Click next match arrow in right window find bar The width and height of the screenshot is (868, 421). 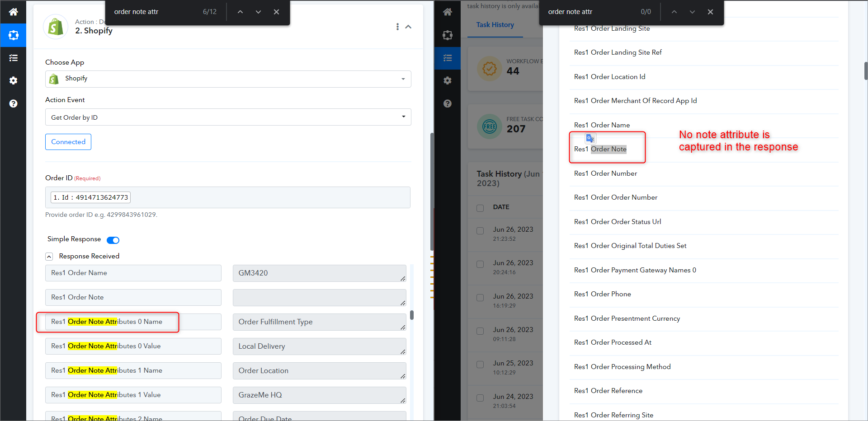point(692,12)
